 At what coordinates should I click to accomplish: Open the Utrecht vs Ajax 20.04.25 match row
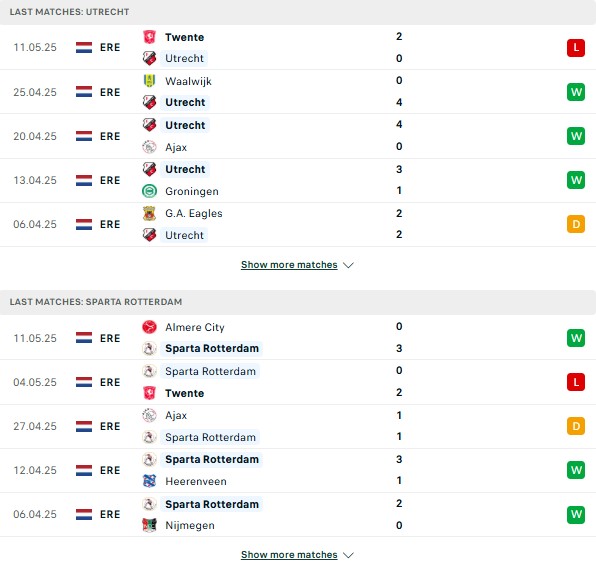click(x=298, y=136)
